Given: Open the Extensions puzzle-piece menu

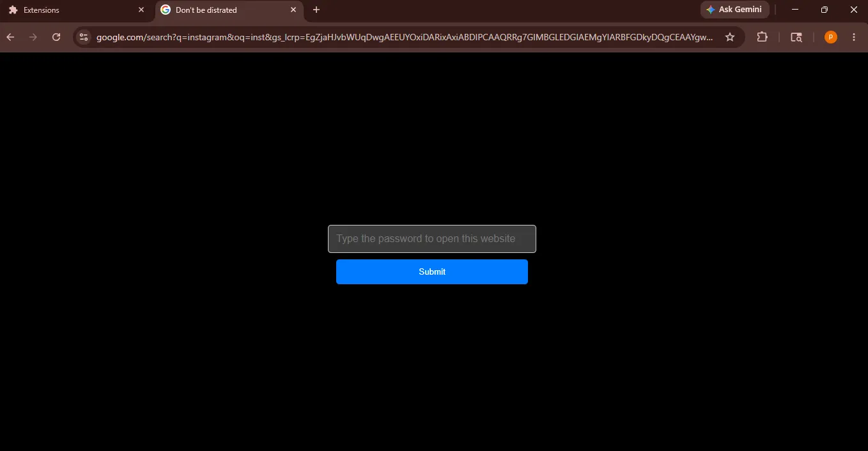Looking at the screenshot, I should pos(762,37).
